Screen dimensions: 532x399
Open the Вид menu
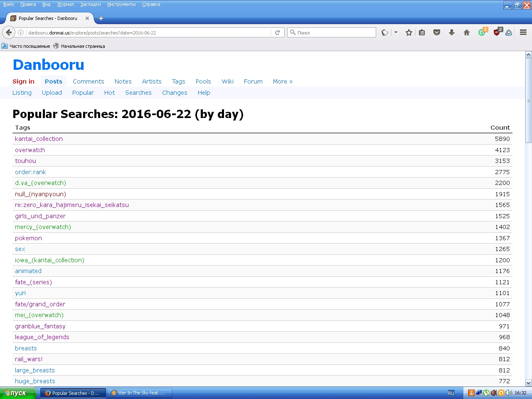(47, 4)
